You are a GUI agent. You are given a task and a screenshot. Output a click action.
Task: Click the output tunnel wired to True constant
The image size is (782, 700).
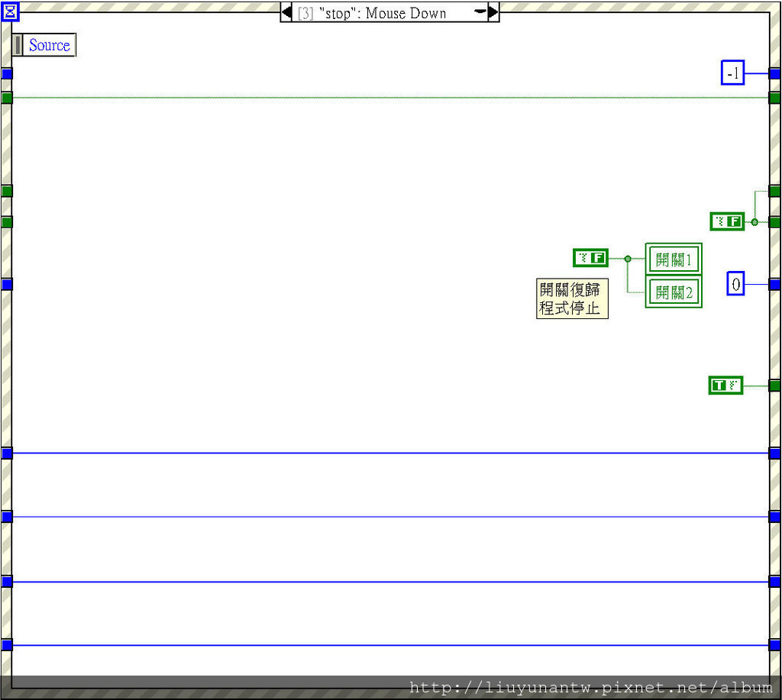774,385
